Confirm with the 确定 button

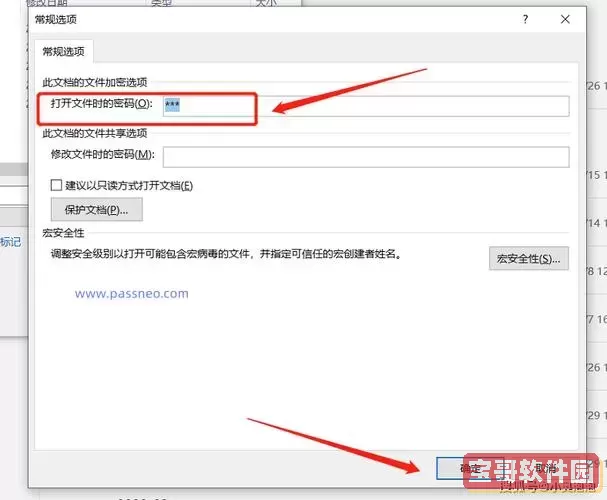(x=470, y=468)
